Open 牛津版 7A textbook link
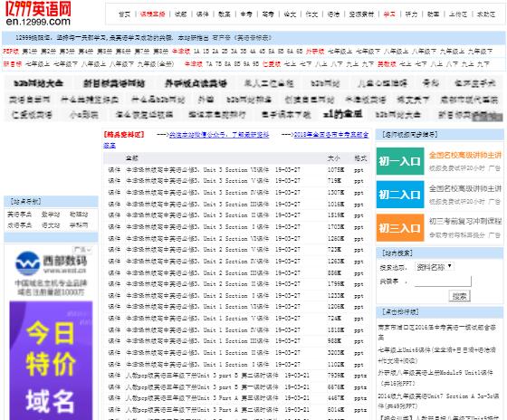507x420 pixels. (x=209, y=63)
